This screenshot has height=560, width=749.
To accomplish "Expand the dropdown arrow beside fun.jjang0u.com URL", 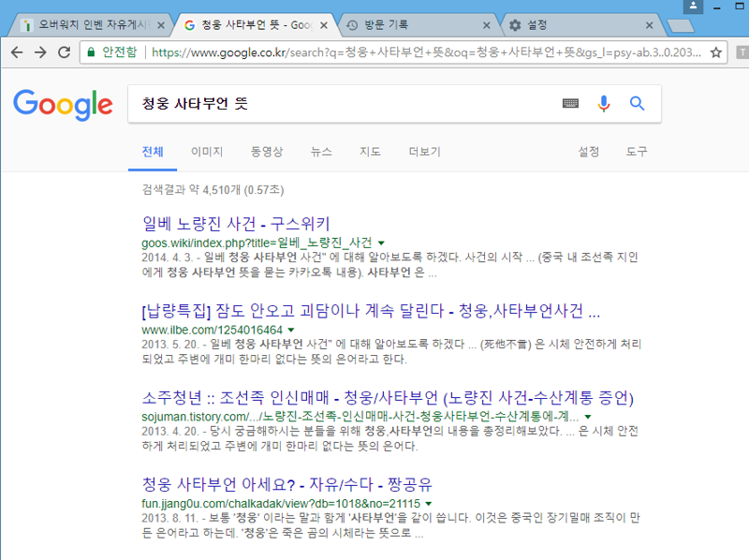I will click(429, 504).
